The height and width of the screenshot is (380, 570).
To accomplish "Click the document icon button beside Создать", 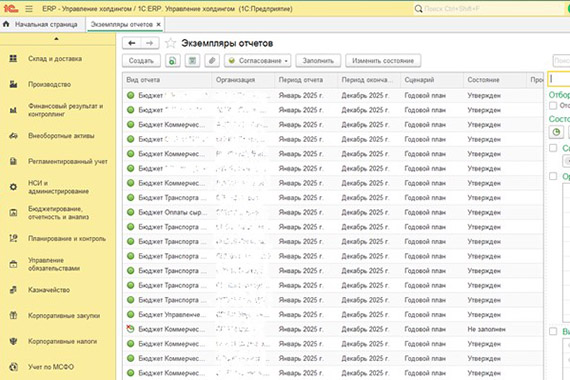I will [173, 61].
